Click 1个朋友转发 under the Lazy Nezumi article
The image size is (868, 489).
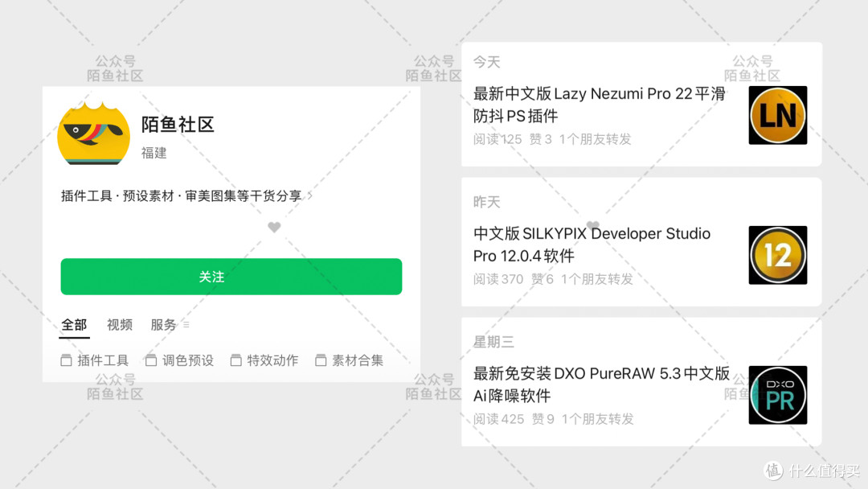point(595,139)
